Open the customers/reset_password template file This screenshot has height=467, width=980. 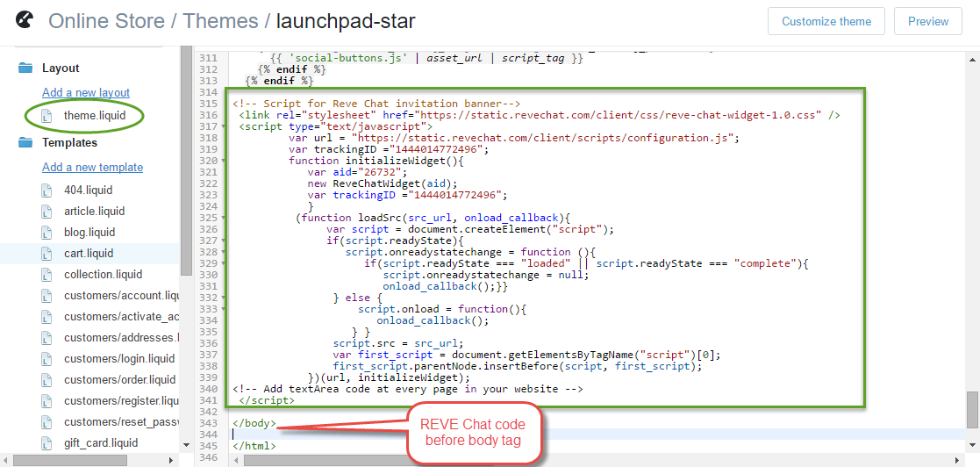tap(121, 422)
